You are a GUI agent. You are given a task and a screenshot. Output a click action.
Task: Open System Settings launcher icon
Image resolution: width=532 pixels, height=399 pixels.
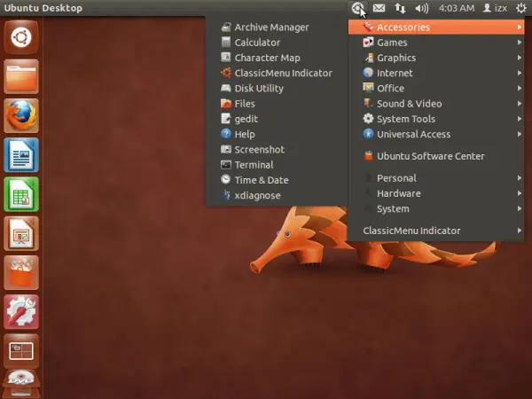[x=21, y=312]
